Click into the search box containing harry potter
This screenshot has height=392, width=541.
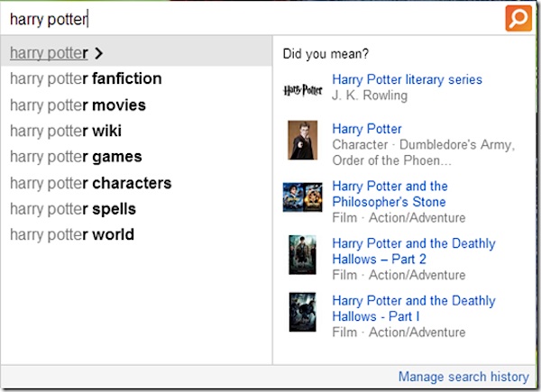click(252, 19)
